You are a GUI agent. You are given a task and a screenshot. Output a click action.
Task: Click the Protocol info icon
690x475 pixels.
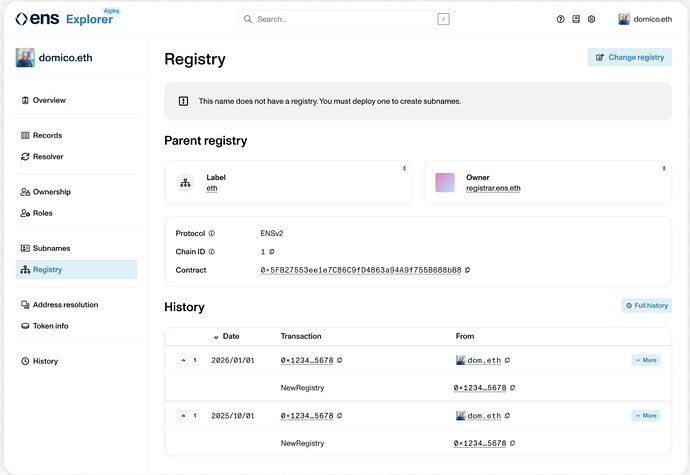(211, 233)
